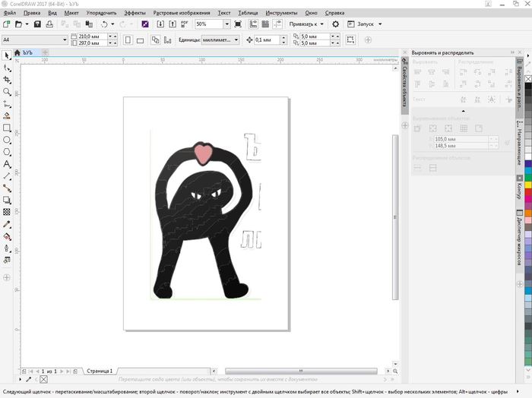Open the Options gear icon
This screenshot has height=398, width=532.
336,24
